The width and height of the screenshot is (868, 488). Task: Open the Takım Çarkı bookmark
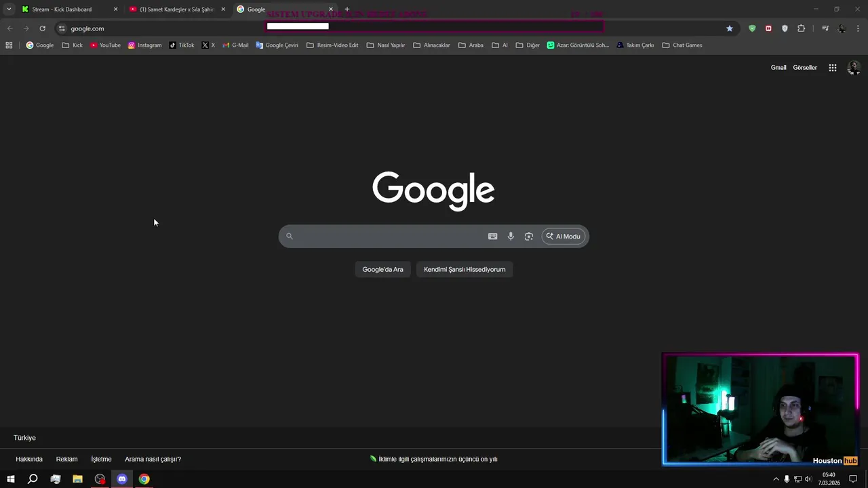coord(635,45)
